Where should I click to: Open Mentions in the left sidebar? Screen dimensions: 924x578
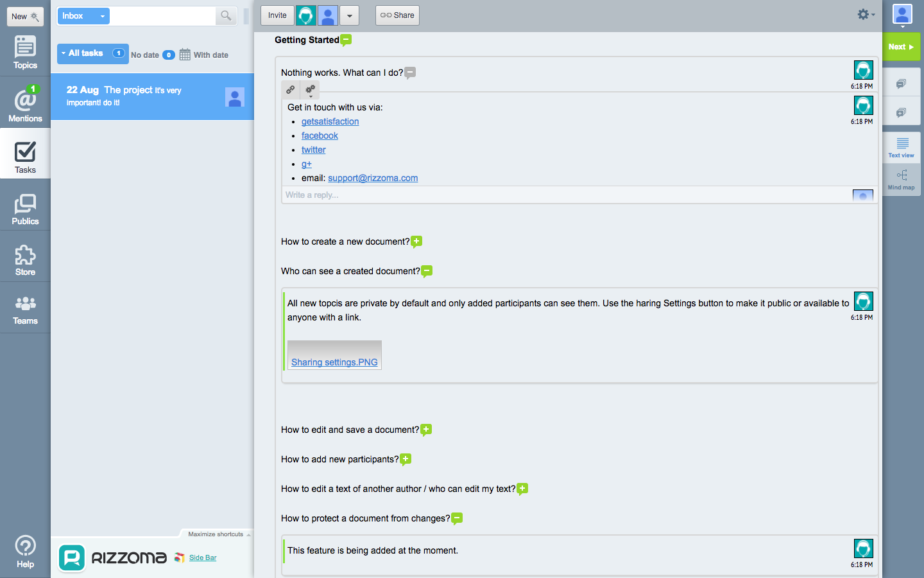pos(25,104)
